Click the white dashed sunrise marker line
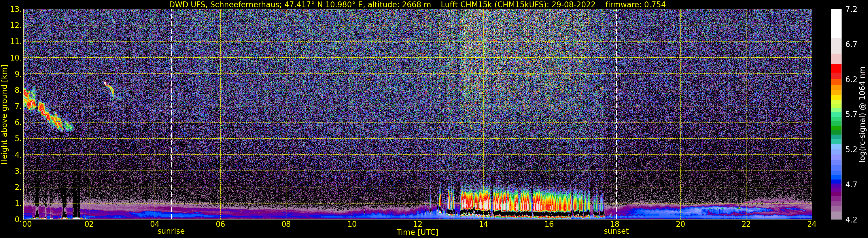Viewport: 868px width, 238px height. click(171, 114)
